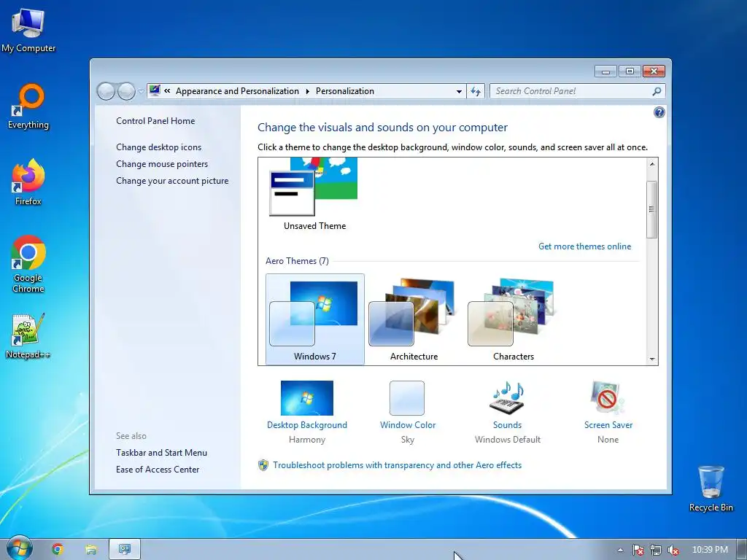This screenshot has height=560, width=747.
Task: Open Ease of Access Center link
Action: pos(158,469)
